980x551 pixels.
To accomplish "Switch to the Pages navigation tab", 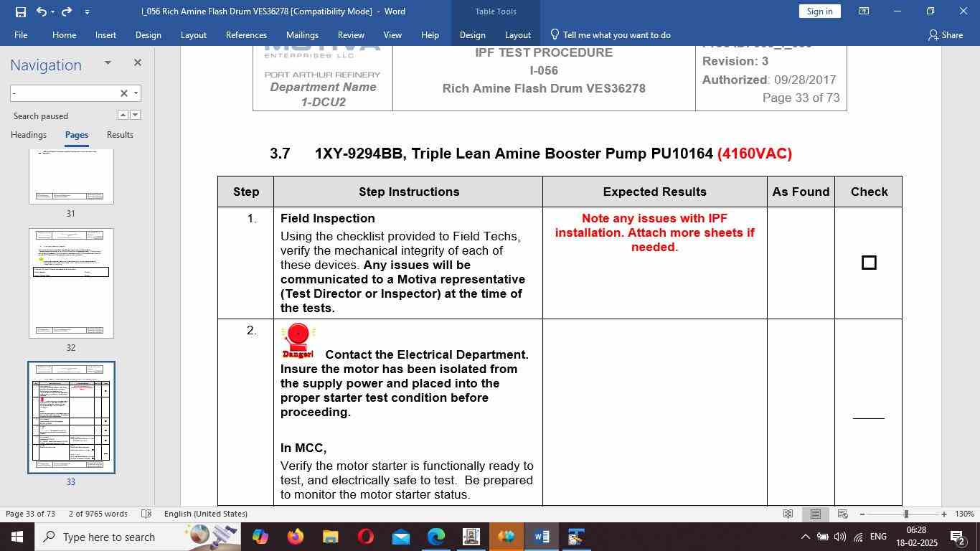I will point(77,135).
